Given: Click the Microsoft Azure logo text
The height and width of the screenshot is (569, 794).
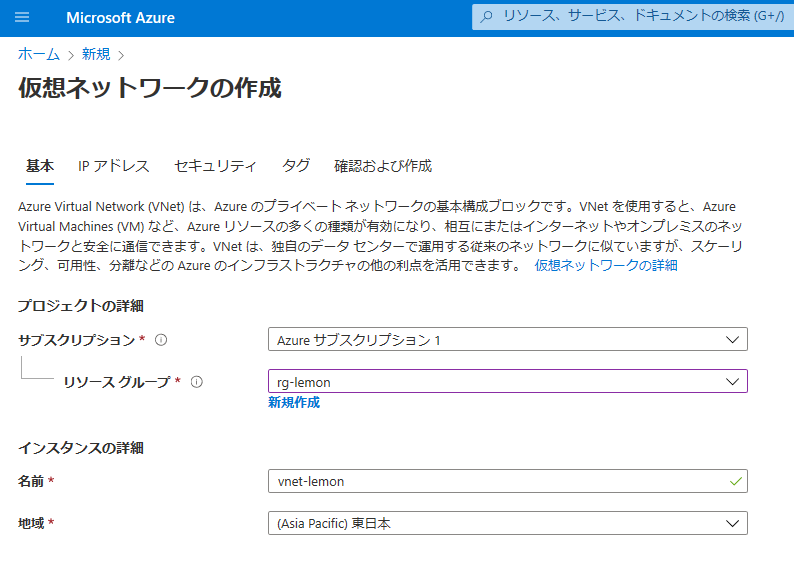Looking at the screenshot, I should (x=121, y=18).
